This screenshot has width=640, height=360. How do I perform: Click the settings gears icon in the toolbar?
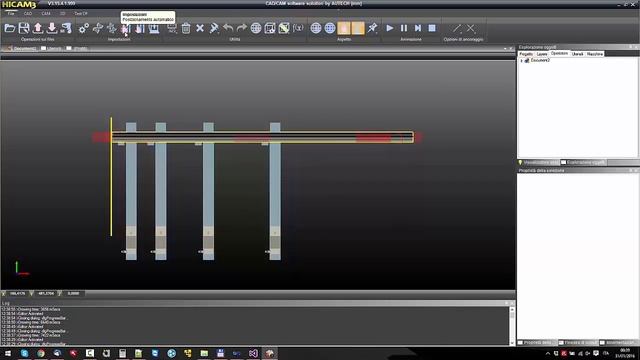pos(84,28)
